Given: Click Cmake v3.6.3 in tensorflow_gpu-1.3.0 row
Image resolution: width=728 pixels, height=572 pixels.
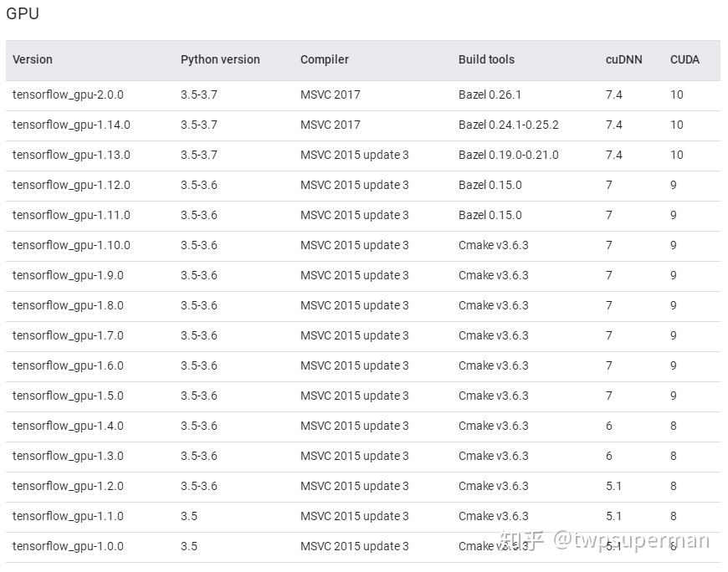Looking at the screenshot, I should pos(493,457).
